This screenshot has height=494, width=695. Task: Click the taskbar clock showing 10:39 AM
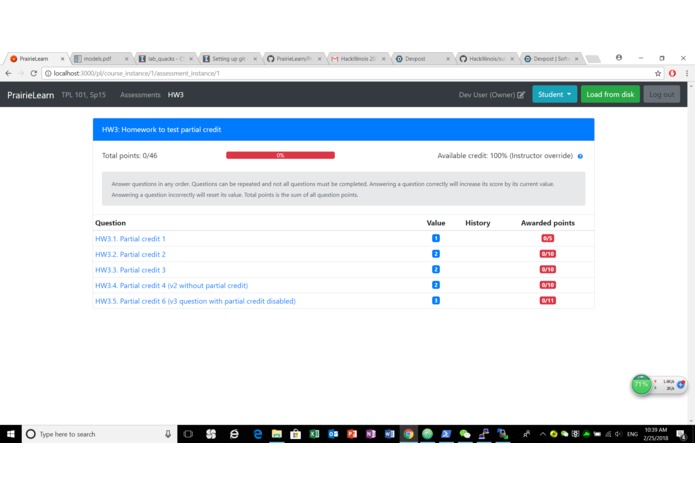(656, 434)
